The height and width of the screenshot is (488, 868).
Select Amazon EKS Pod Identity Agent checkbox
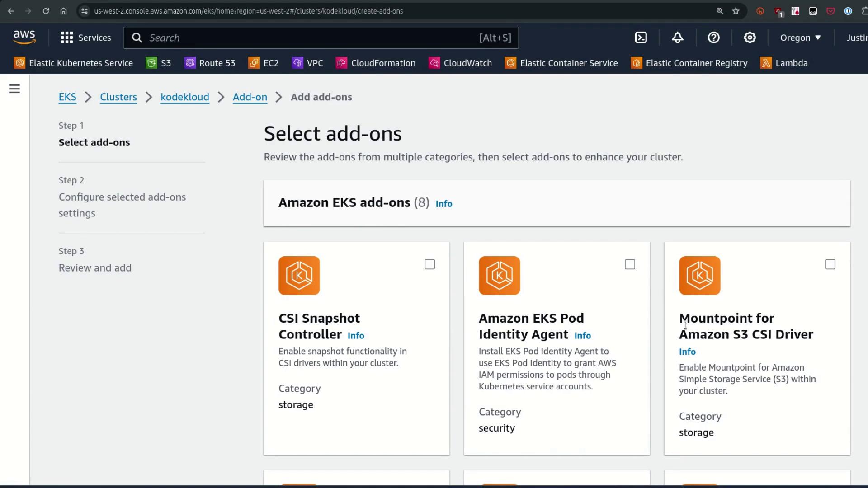(630, 264)
